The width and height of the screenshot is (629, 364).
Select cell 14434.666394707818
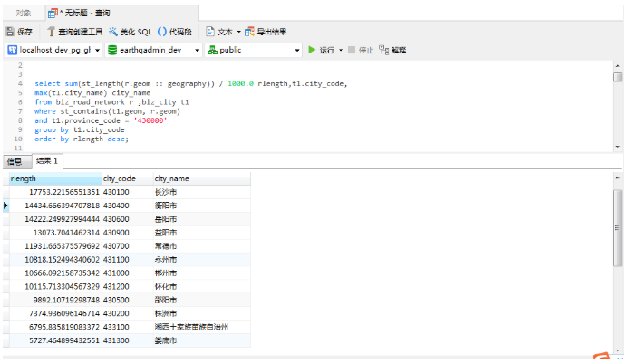pyautogui.click(x=55, y=206)
